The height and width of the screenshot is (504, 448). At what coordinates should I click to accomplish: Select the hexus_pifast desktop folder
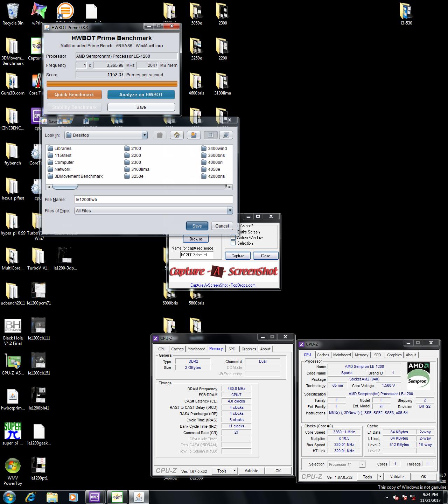(13, 189)
